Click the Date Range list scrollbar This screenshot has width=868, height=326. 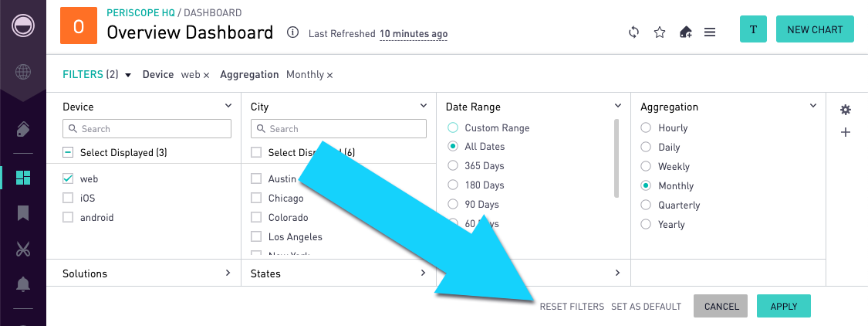[616, 158]
